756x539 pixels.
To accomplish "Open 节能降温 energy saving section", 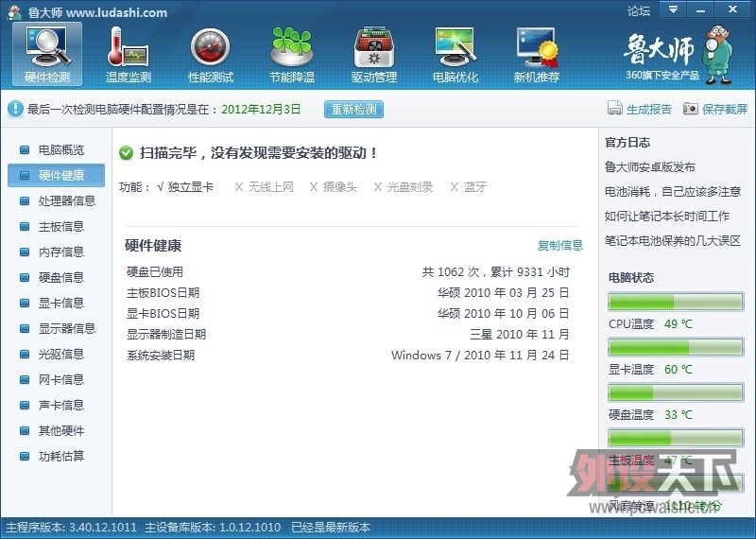I will (292, 55).
